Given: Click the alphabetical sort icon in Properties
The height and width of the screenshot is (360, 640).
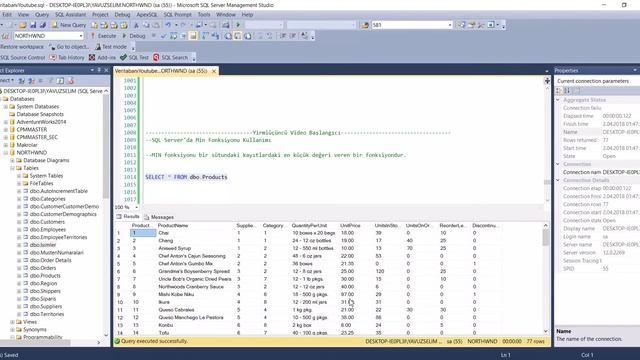Looking at the screenshot, I should pos(567,90).
